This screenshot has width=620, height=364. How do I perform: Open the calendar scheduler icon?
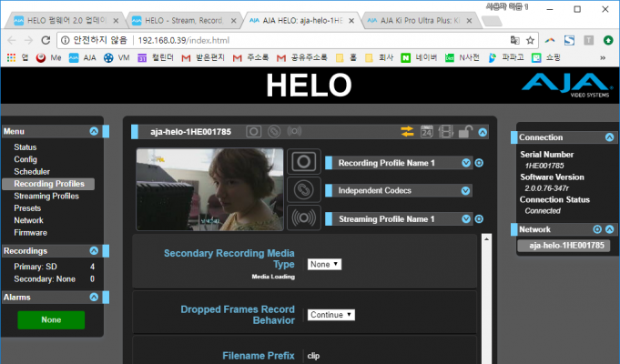[427, 131]
